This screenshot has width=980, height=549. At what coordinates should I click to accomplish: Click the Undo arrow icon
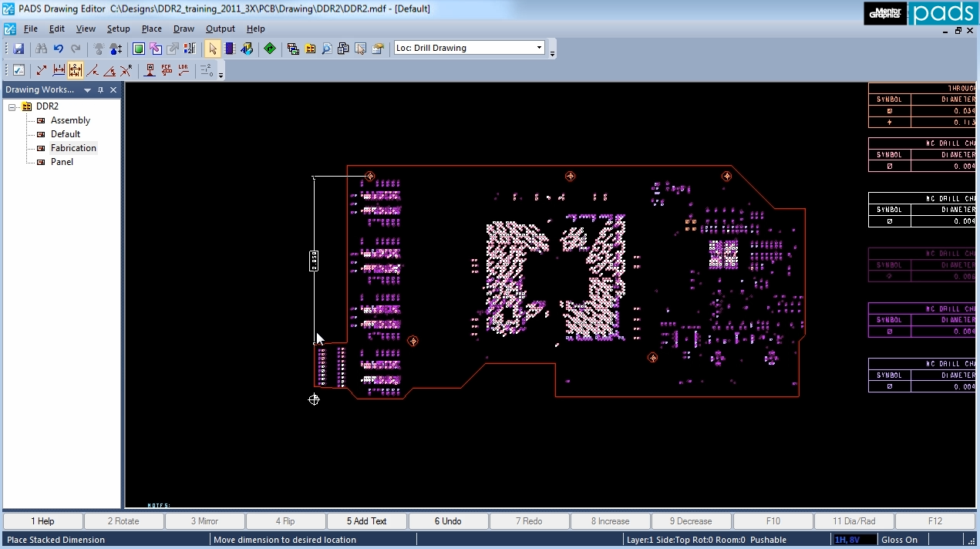58,48
